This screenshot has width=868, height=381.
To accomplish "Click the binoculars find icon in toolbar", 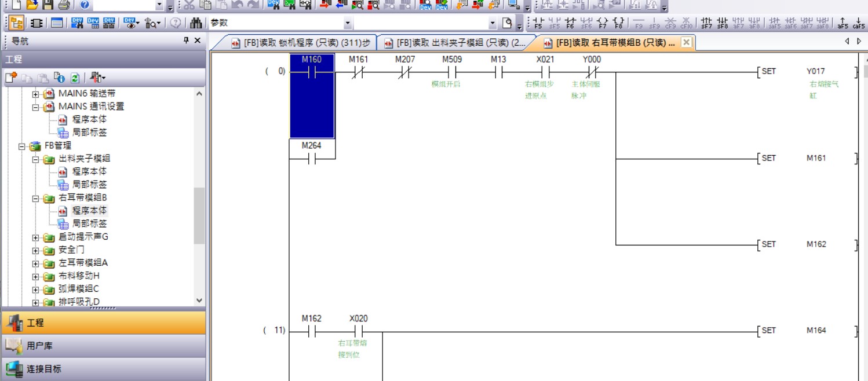I will pos(196,23).
